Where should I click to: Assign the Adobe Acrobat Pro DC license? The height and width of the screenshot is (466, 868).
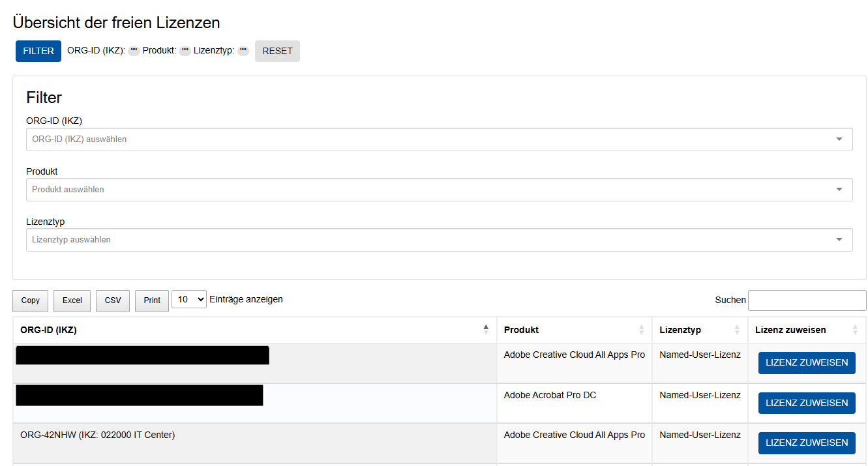[x=807, y=403]
